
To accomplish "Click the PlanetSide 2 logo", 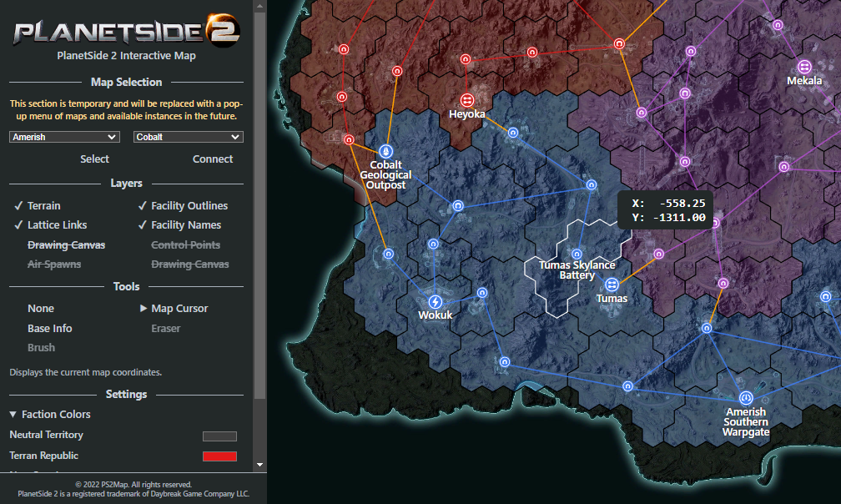I will [127, 31].
